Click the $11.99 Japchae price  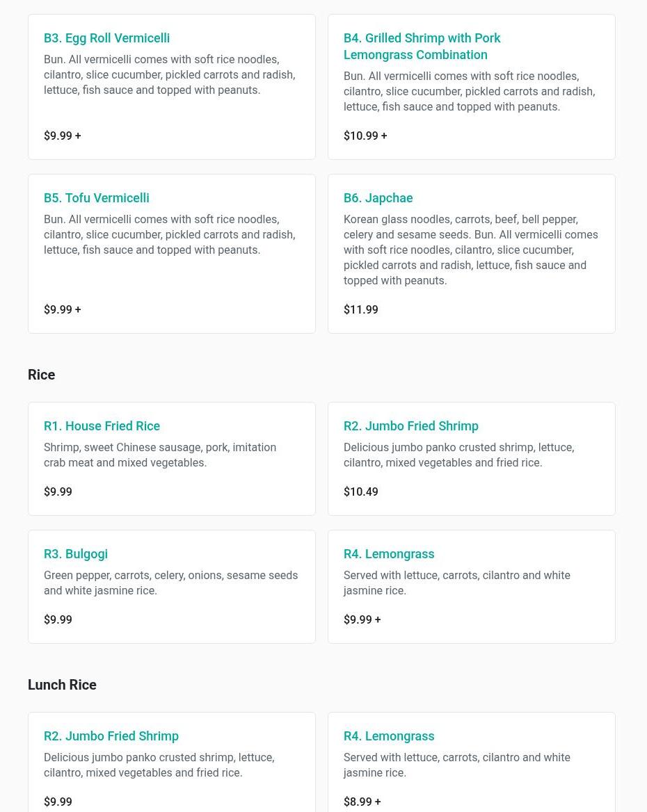(361, 309)
